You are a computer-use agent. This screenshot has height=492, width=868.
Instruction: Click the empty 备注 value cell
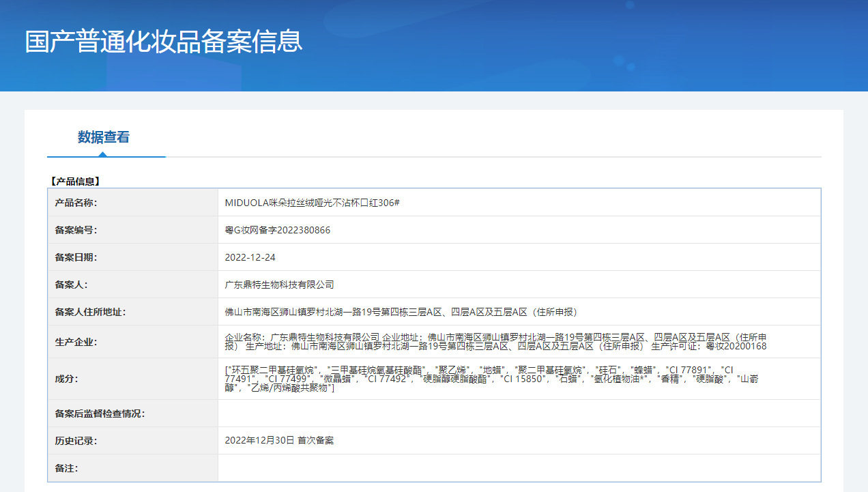[519, 468]
